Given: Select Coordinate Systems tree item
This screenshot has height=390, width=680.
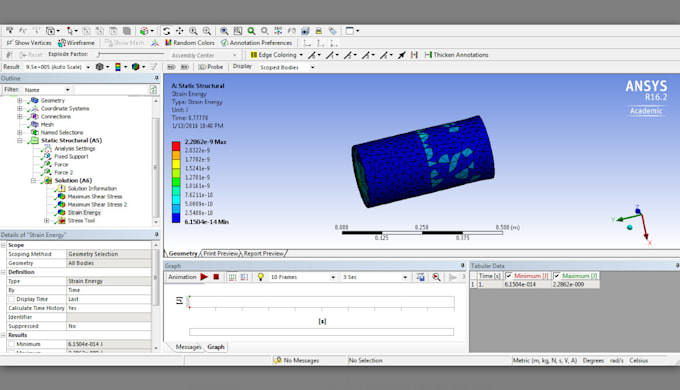Looking at the screenshot, I should pos(65,108).
